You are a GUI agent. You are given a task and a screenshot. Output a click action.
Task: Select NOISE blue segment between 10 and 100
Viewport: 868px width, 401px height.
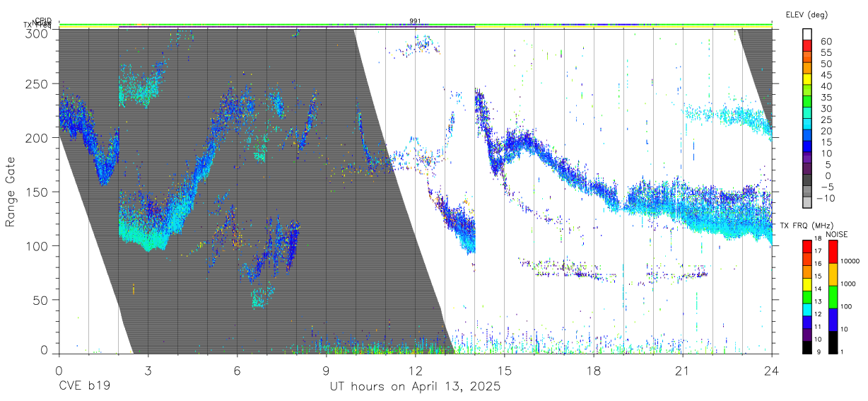(x=833, y=320)
